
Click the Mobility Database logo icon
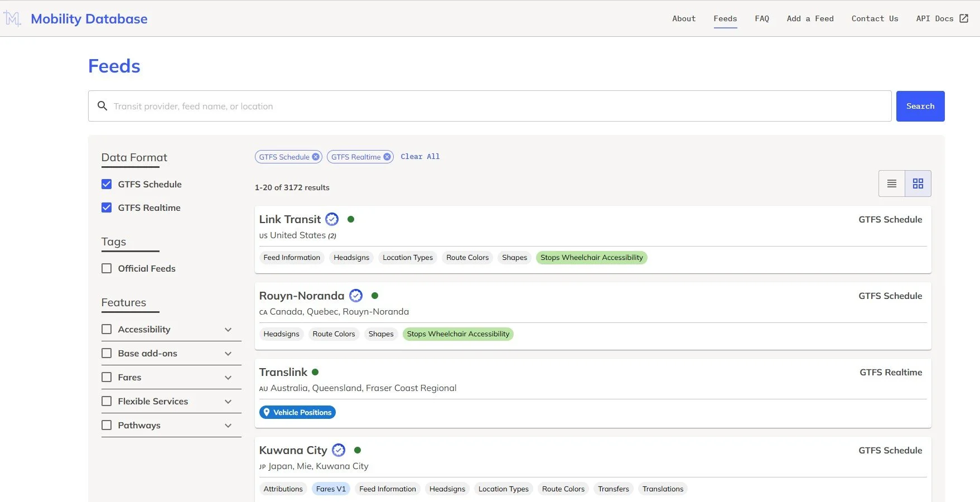click(12, 18)
